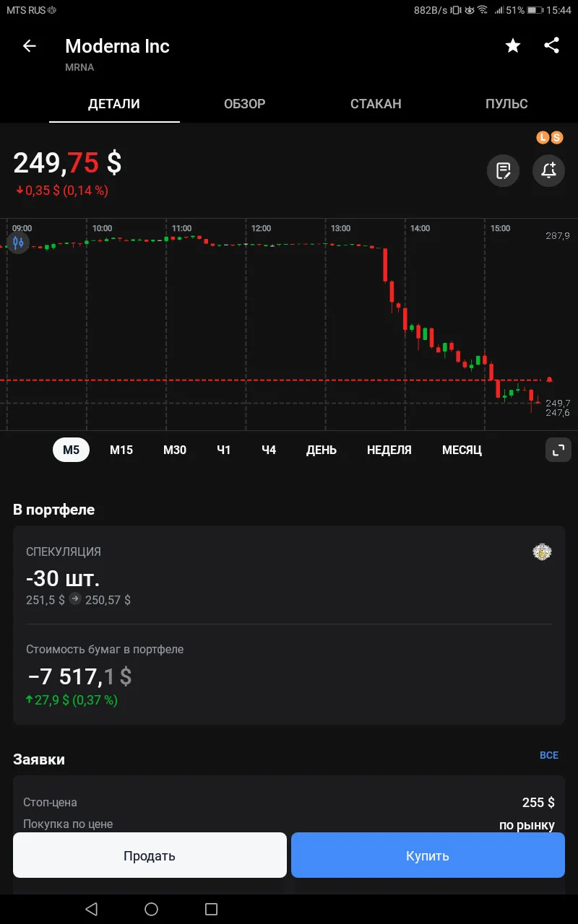Image resolution: width=578 pixels, height=924 pixels.
Task: Tap the red alert bell marker on chart
Action: click(550, 380)
